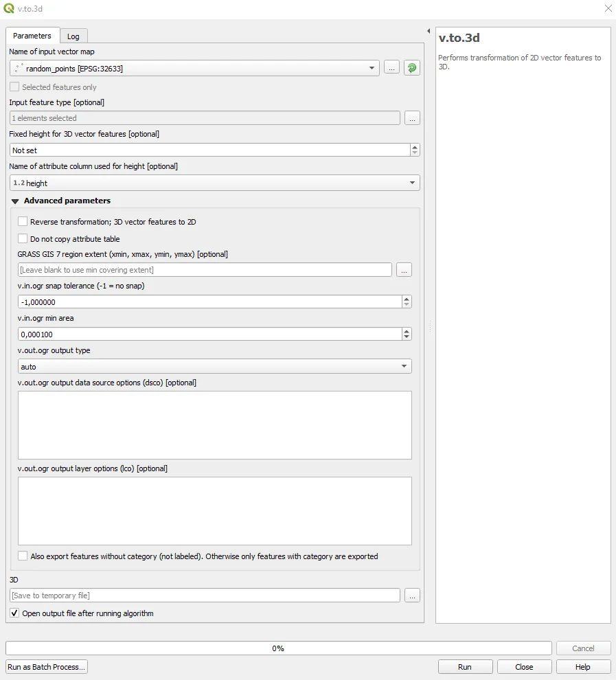Open the v.out.ogr output type dropdown
Viewport: 616px width, 680px height.
pyautogui.click(x=214, y=367)
